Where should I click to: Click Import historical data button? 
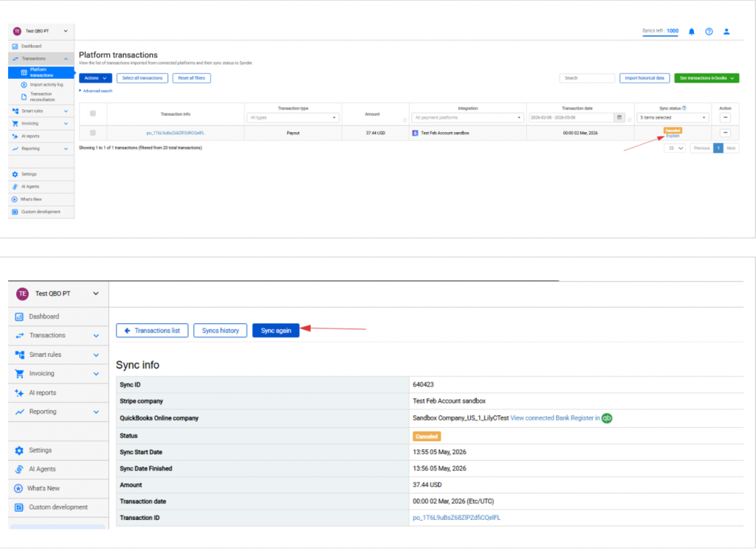tap(644, 78)
